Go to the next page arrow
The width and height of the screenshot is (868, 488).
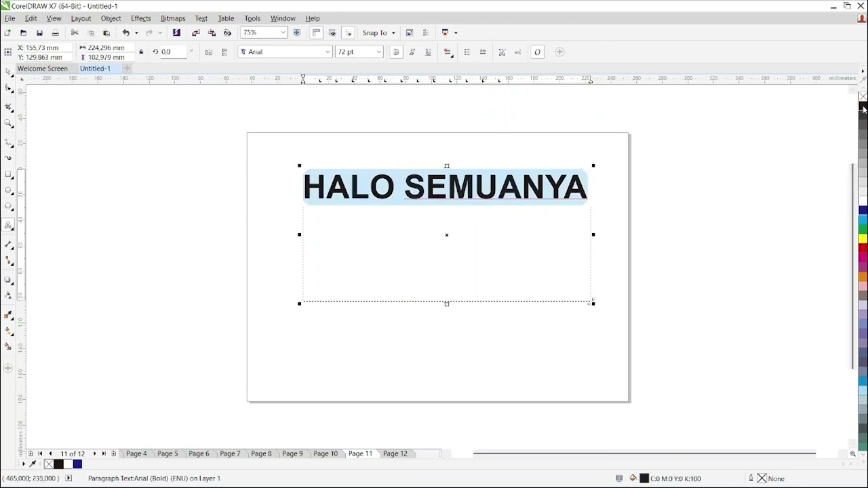pyautogui.click(x=94, y=453)
